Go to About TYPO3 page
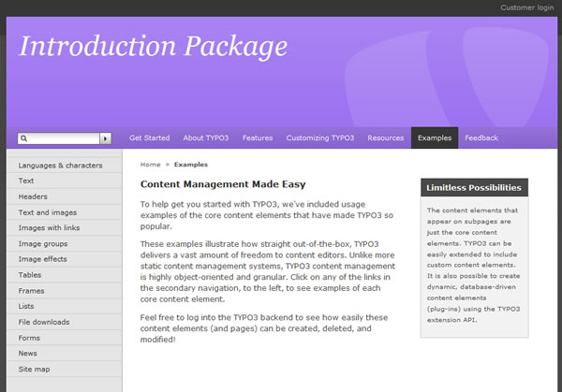The width and height of the screenshot is (562, 392). click(x=206, y=138)
